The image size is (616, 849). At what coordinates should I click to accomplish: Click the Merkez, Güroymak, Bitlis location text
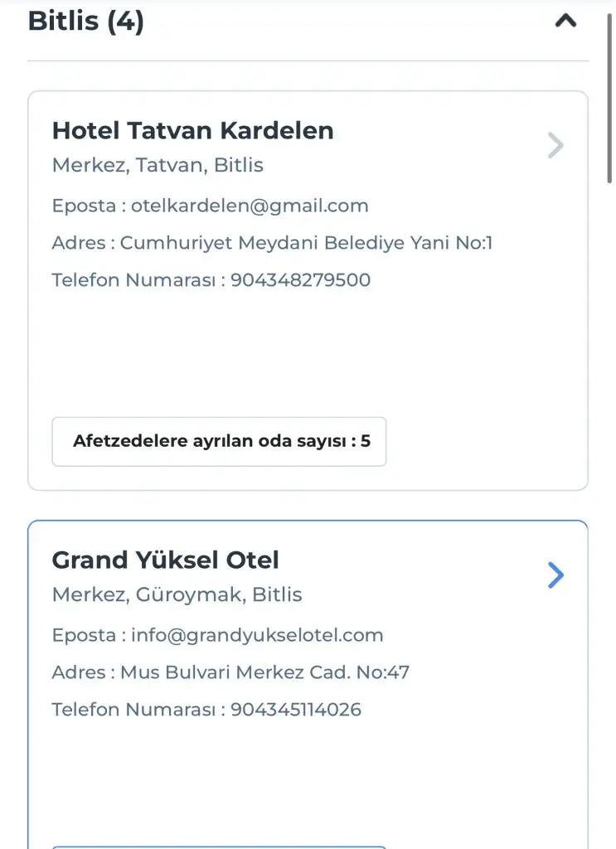click(x=177, y=594)
